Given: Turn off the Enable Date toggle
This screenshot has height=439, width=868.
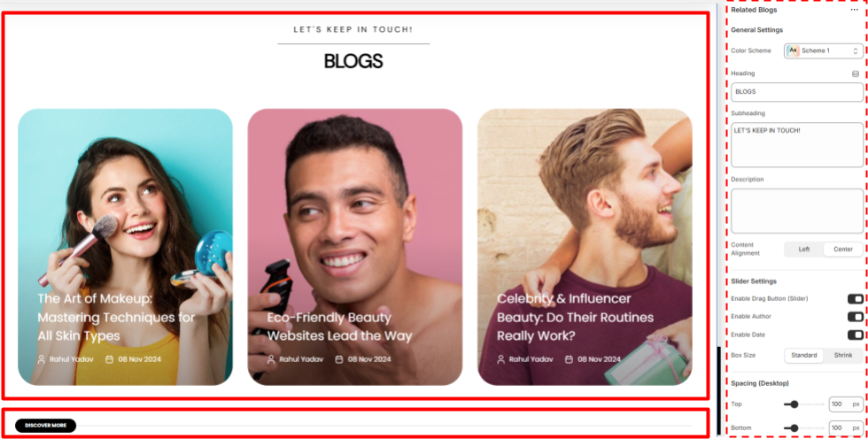Looking at the screenshot, I should click(856, 335).
